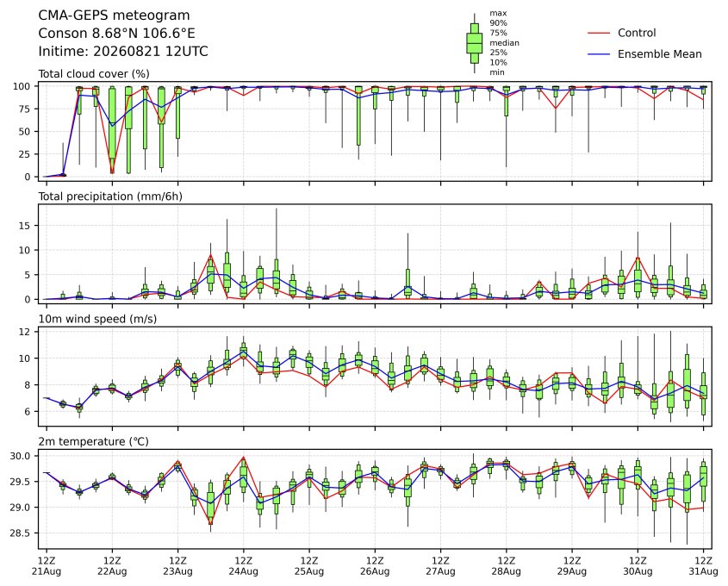
Task: Click the 90% percentile legend label
Action: point(498,22)
